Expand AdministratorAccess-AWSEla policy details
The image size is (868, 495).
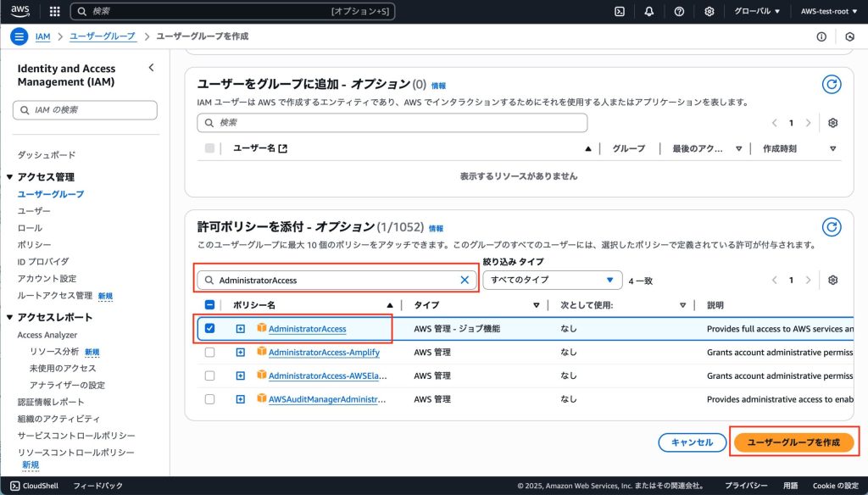240,376
